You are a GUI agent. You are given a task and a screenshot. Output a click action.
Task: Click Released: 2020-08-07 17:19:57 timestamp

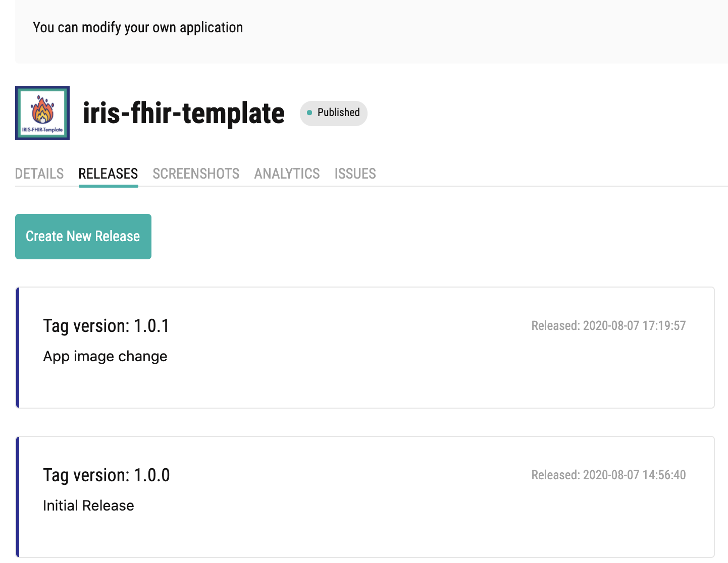[608, 326]
